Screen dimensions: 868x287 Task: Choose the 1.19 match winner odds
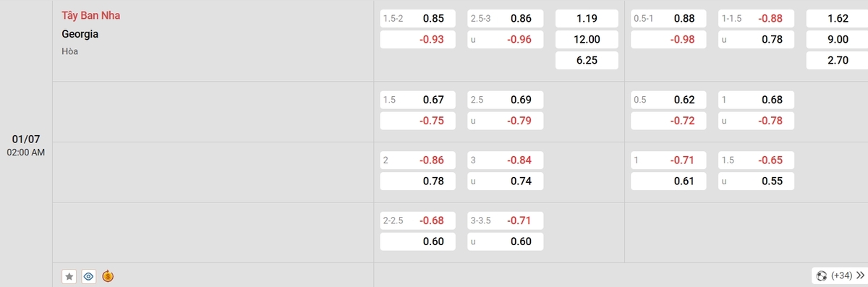pos(587,20)
